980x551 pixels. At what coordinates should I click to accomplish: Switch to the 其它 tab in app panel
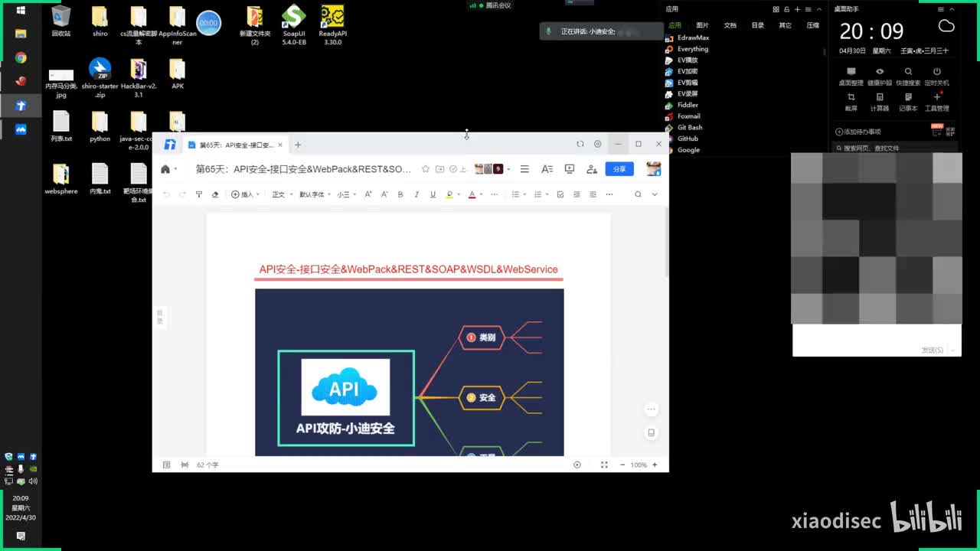click(x=785, y=25)
